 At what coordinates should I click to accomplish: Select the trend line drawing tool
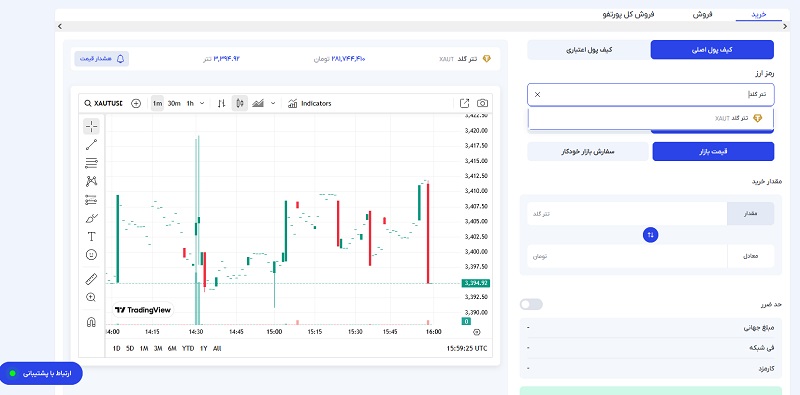tap(91, 145)
